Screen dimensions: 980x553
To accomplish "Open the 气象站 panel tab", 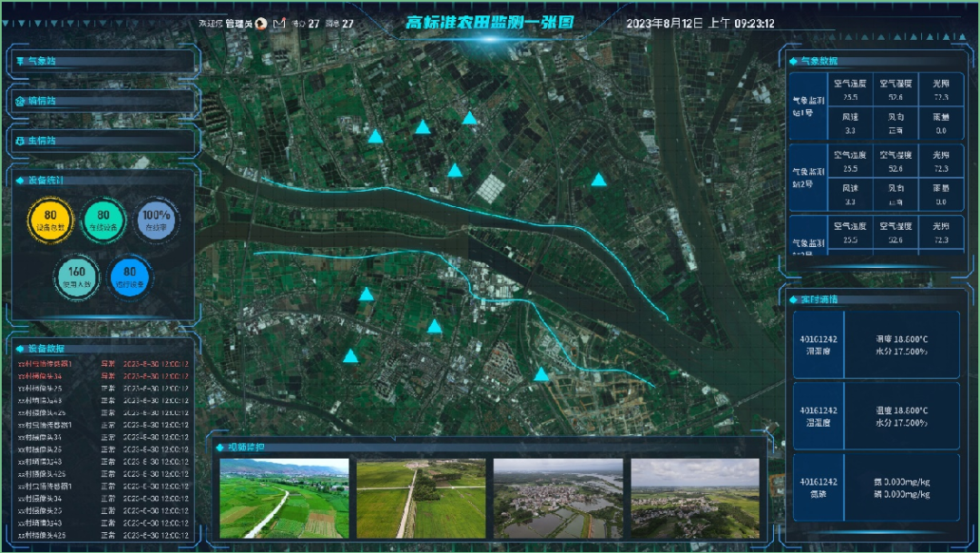I will coord(103,62).
